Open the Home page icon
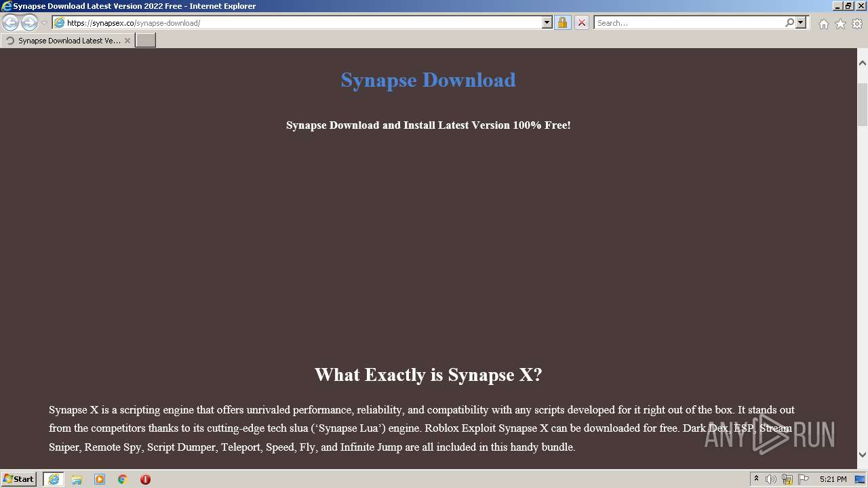The image size is (868, 488). (823, 24)
